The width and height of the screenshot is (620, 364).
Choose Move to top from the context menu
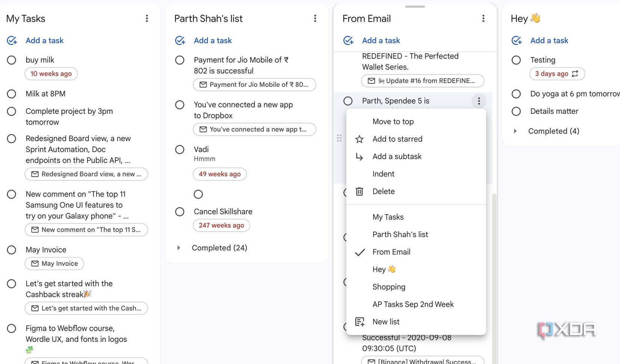point(393,121)
